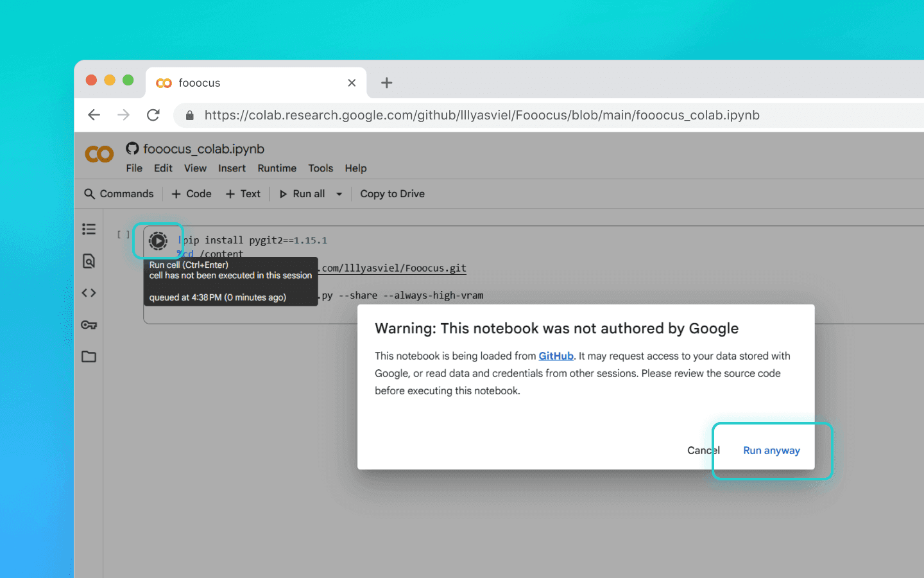Click Copy to Drive

[x=393, y=194]
